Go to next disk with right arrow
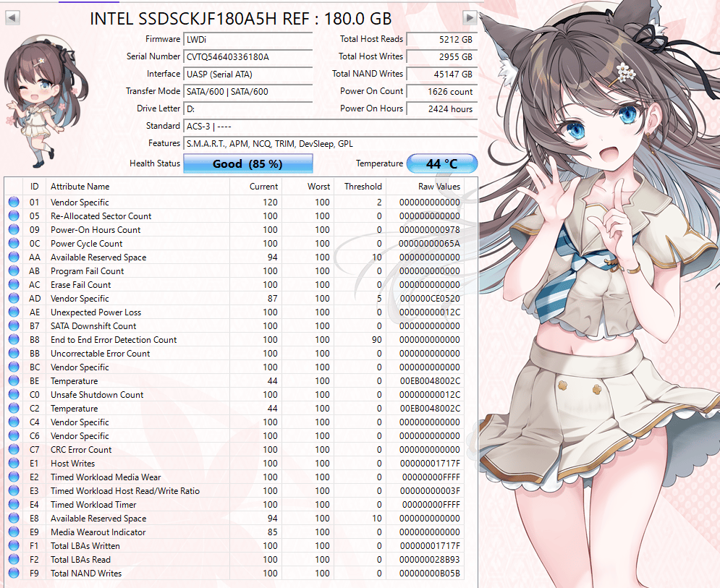 470,18
